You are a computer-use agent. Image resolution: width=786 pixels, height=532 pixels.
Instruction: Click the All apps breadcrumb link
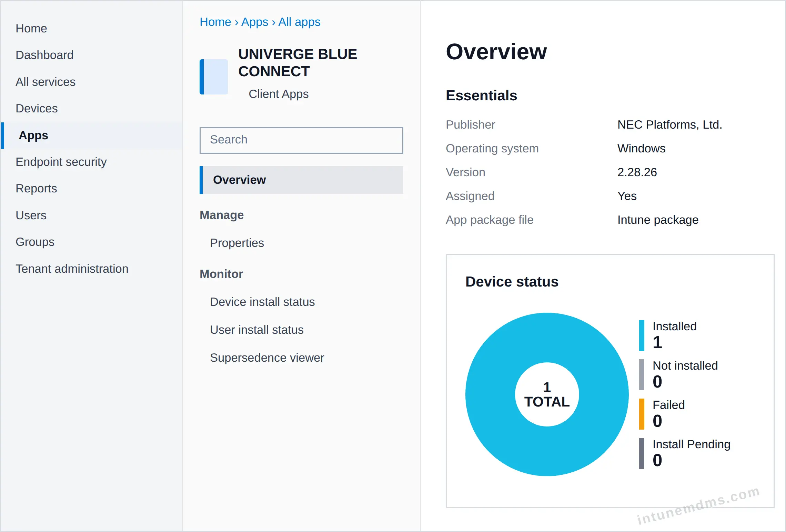click(x=299, y=22)
